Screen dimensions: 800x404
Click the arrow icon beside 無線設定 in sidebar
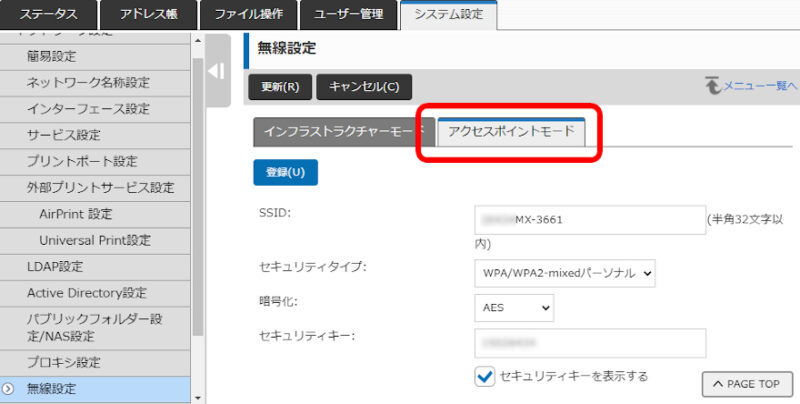pyautogui.click(x=9, y=389)
